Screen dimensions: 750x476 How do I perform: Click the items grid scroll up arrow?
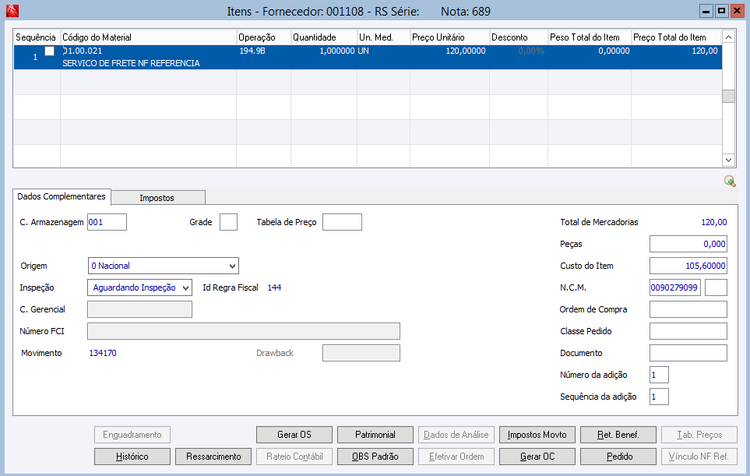[x=728, y=37]
